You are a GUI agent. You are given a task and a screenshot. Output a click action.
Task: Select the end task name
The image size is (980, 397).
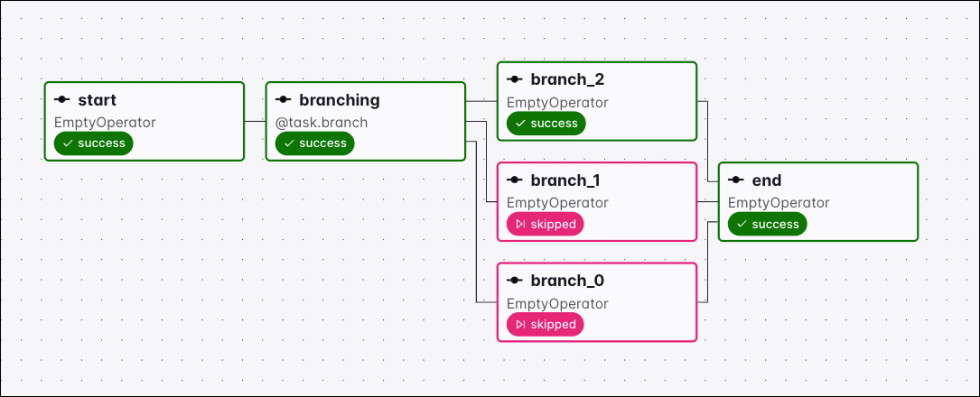(767, 180)
